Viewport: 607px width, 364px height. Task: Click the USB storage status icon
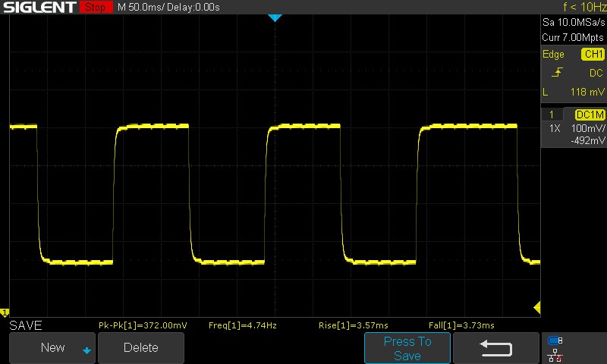[555, 340]
